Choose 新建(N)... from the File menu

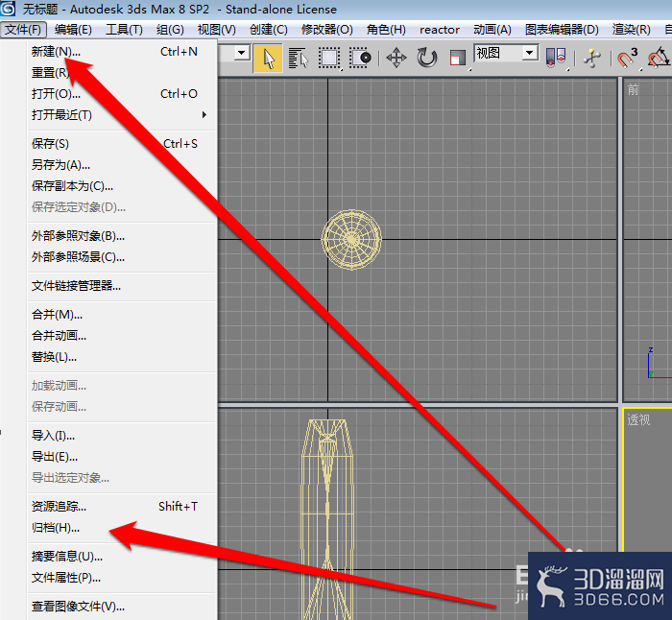tap(122, 52)
